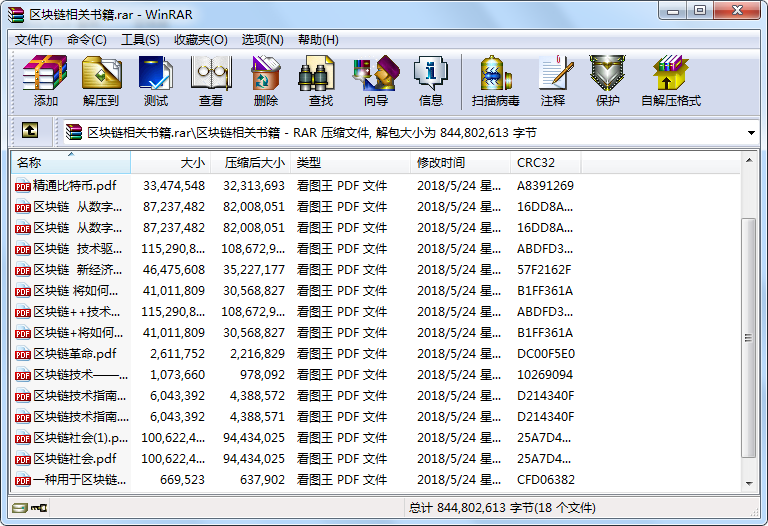768x526 pixels.
Task: Click the compressed size 4,388,571
Action: 257,417
